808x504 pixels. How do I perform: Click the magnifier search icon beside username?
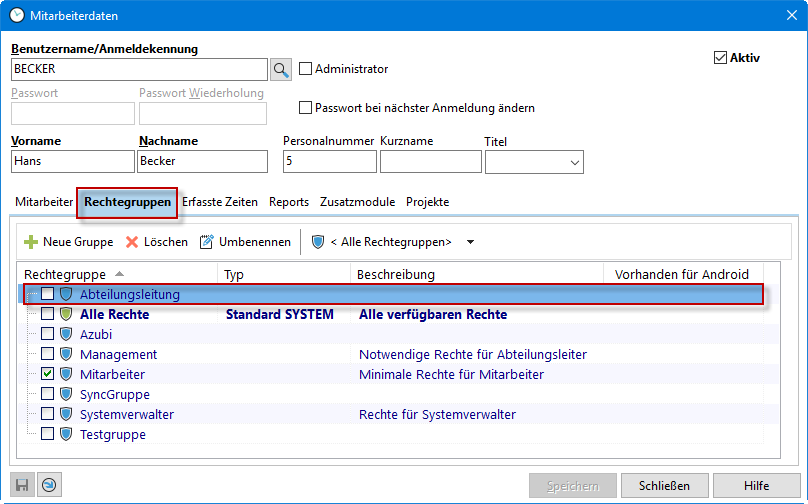[281, 69]
